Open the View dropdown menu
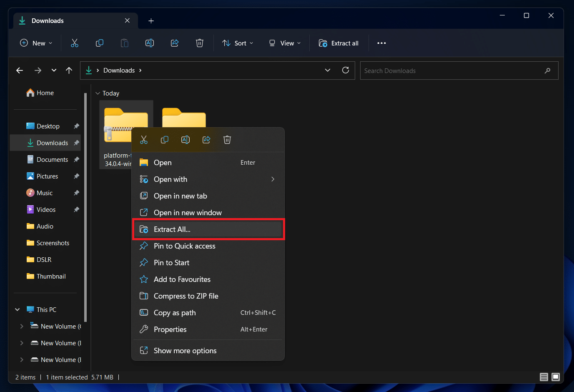Viewport: 574px width, 392px height. tap(285, 43)
